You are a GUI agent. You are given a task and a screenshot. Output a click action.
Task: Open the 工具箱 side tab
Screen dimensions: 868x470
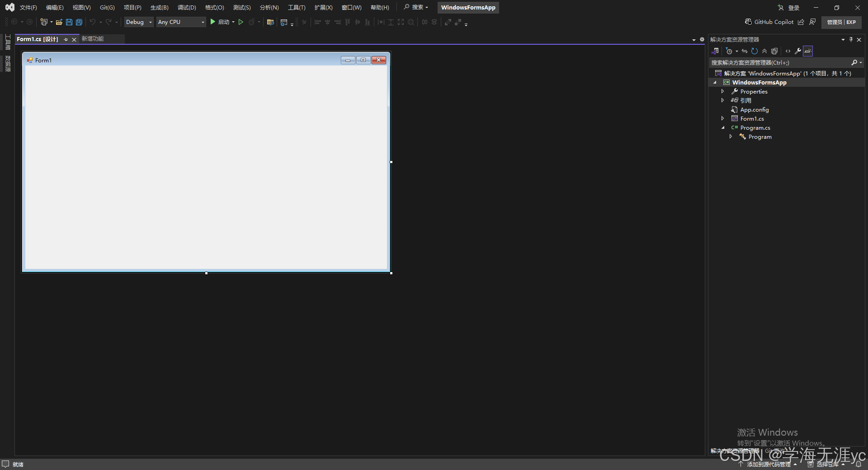[x=8, y=42]
